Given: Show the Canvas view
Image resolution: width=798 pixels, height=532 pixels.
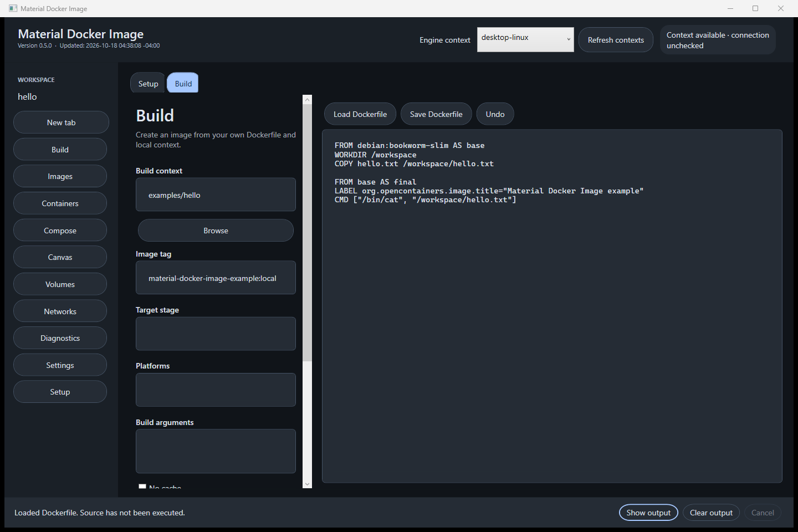Looking at the screenshot, I should 60,257.
